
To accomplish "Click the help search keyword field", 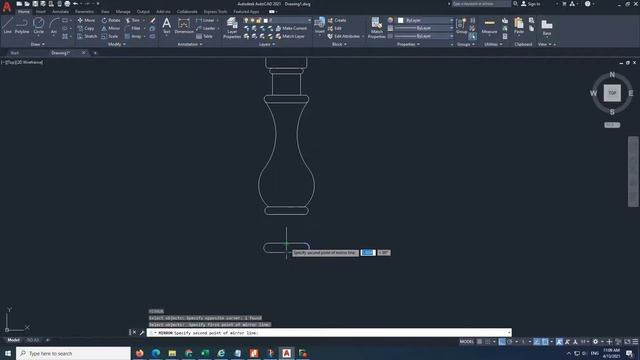I will [x=481, y=4].
